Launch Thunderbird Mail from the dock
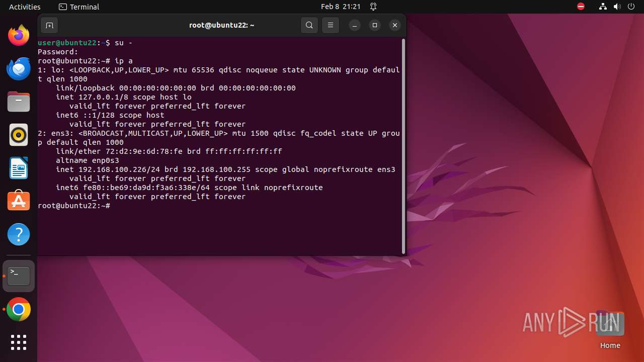Screen dimensions: 644x362 pos(19,68)
